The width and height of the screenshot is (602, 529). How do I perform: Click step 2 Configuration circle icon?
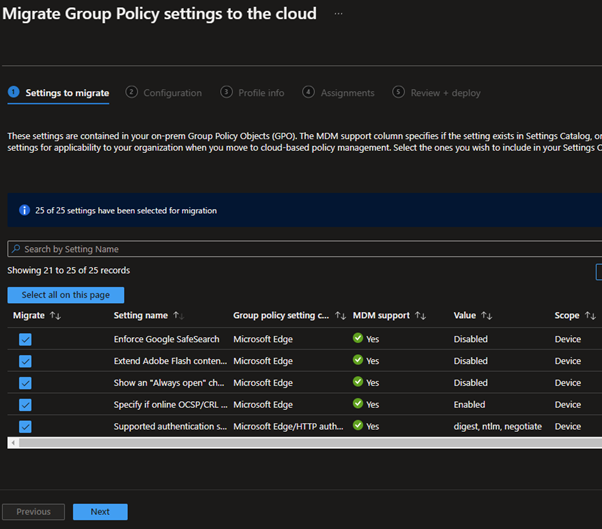point(132,92)
